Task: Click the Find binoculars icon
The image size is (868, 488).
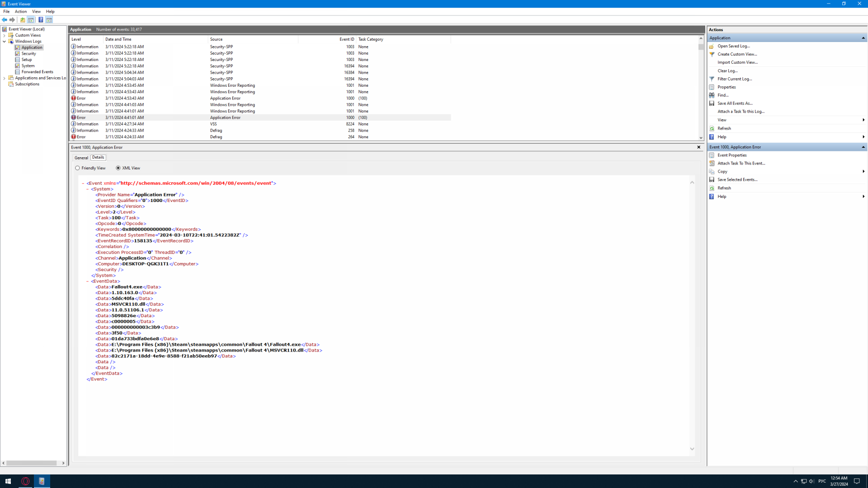Action: [712, 95]
